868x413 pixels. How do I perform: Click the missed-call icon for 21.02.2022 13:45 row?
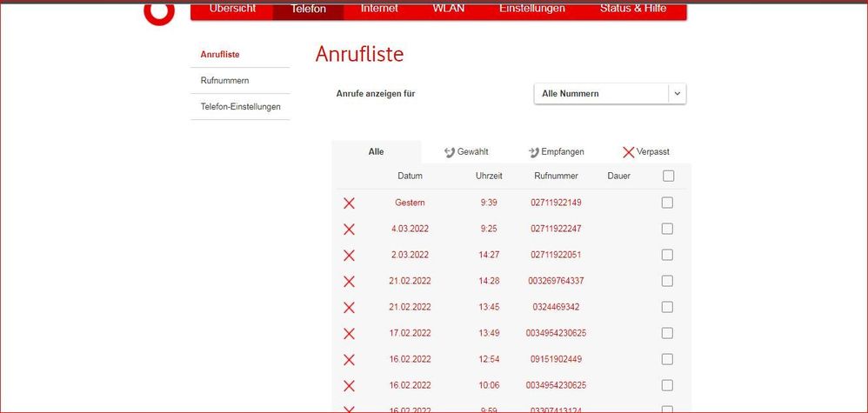pyautogui.click(x=349, y=307)
